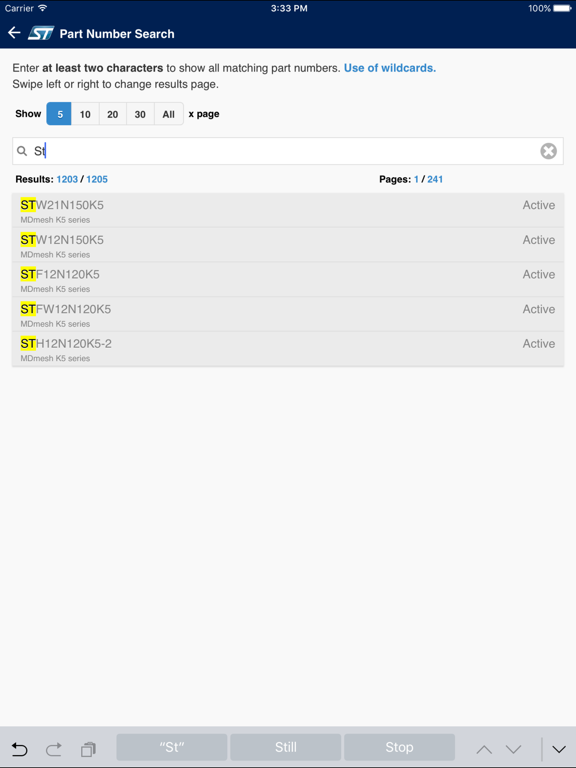576x768 pixels.
Task: Open part STFW12N120K5
Action: point(288,314)
